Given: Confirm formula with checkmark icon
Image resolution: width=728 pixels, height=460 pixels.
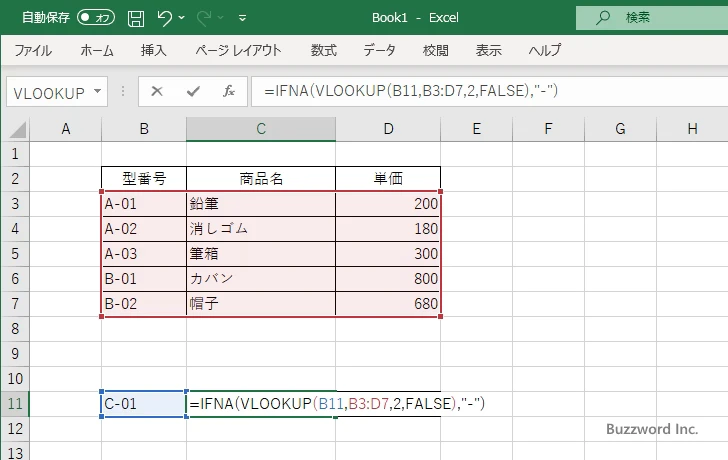Looking at the screenshot, I should click(193, 91).
